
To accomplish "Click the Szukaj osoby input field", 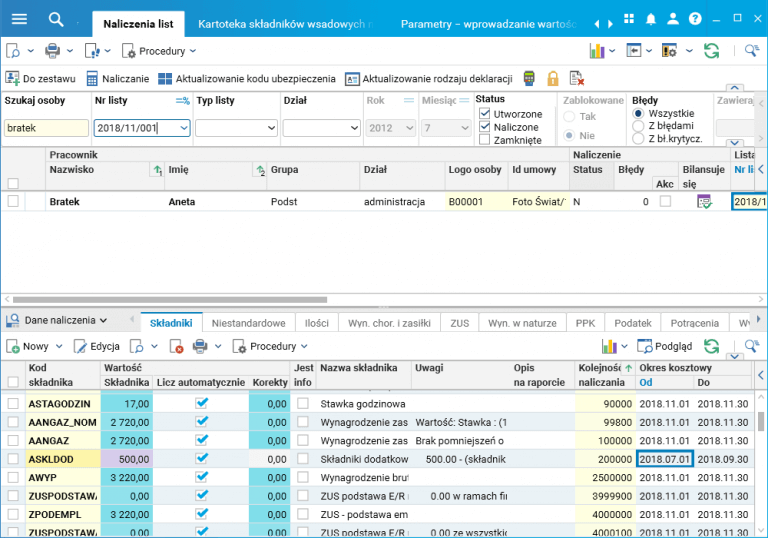I will pyautogui.click(x=46, y=128).
